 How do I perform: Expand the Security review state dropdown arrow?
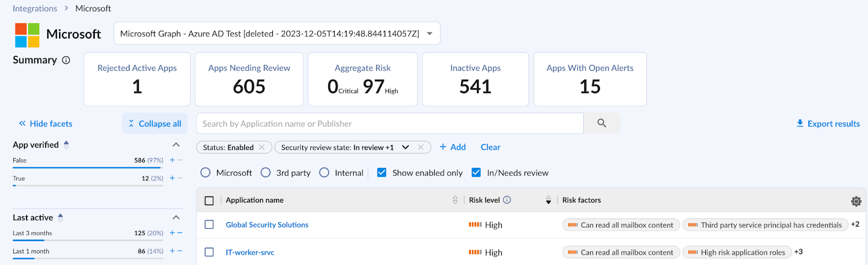(405, 147)
